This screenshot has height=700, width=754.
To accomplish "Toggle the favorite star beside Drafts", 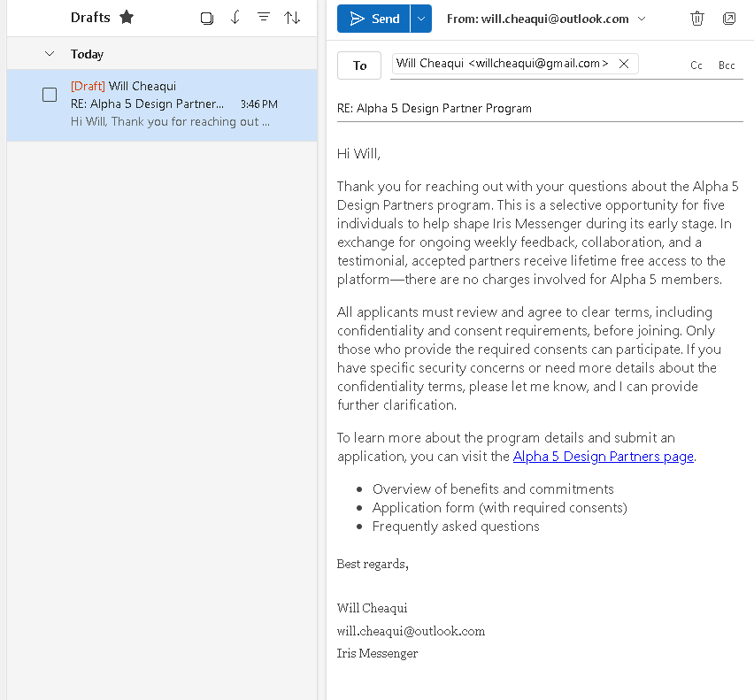I will pos(127,18).
